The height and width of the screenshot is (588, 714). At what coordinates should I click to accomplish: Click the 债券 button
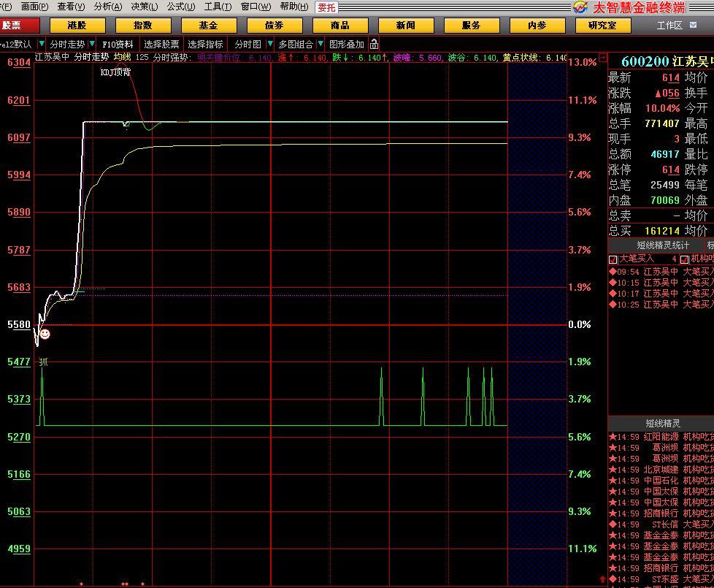click(x=274, y=26)
